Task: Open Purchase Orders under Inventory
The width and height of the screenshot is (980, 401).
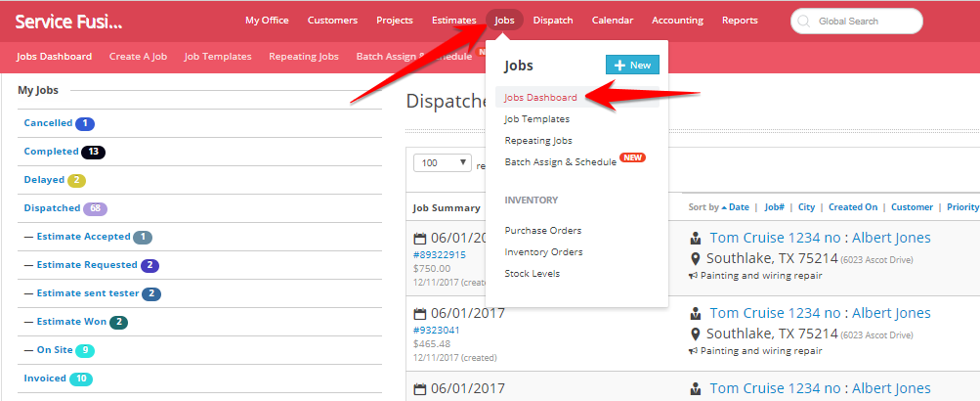Action: 543,231
